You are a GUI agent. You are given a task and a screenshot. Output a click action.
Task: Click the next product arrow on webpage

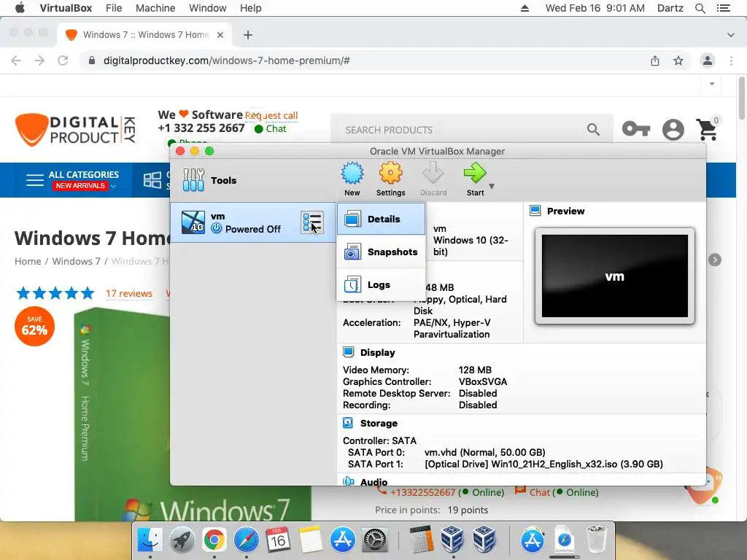[715, 260]
